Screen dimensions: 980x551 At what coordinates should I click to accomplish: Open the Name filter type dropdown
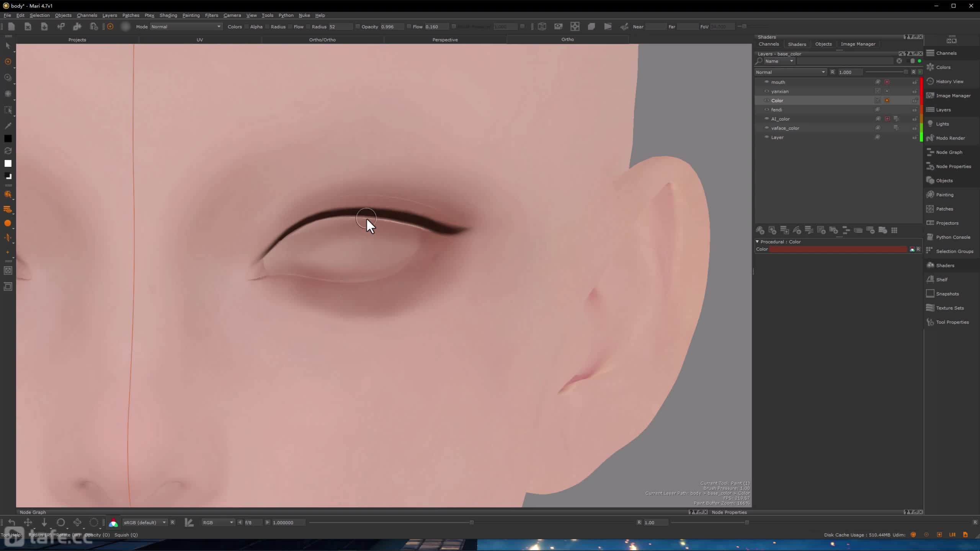click(x=779, y=61)
